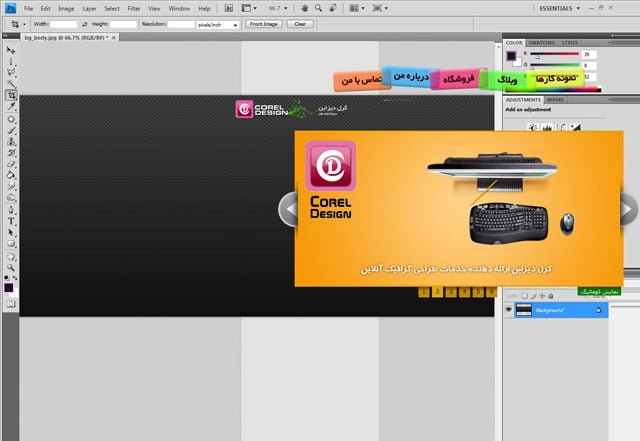640x441 pixels.
Task: Click the Width input field
Action: [62, 23]
